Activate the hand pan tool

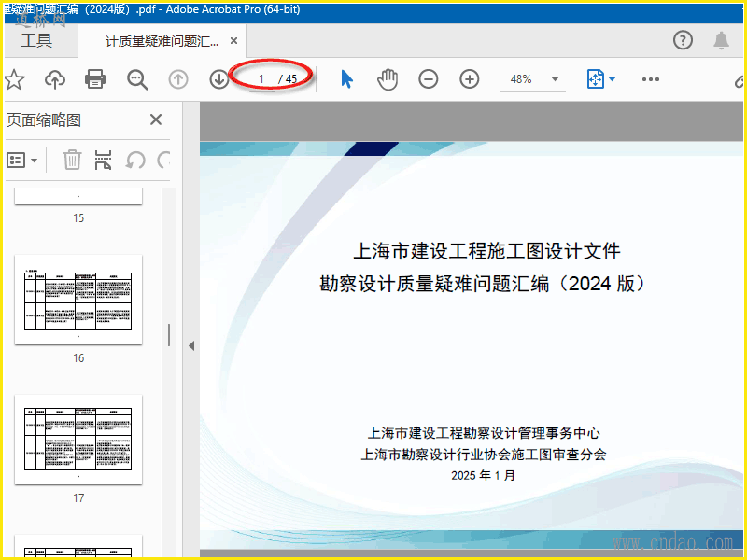(x=388, y=79)
